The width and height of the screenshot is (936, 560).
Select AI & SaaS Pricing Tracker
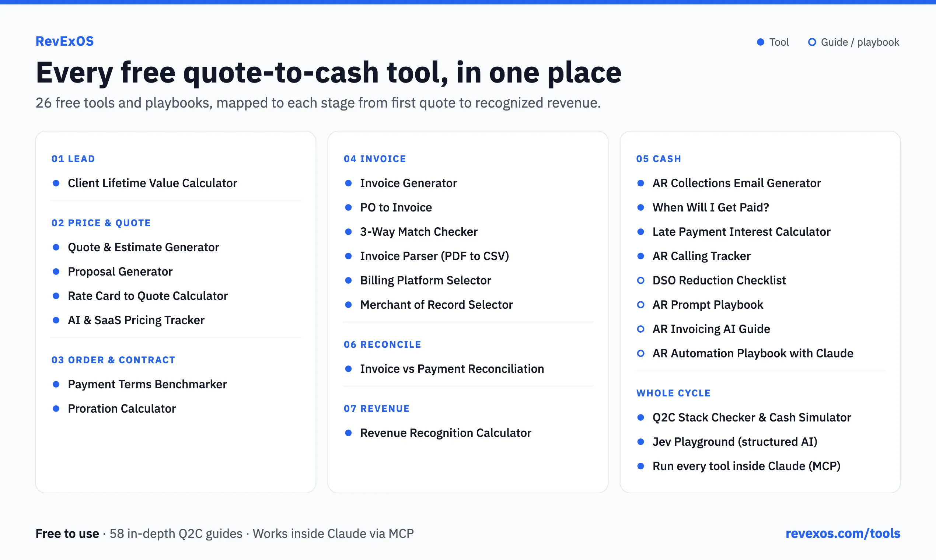pos(136,320)
